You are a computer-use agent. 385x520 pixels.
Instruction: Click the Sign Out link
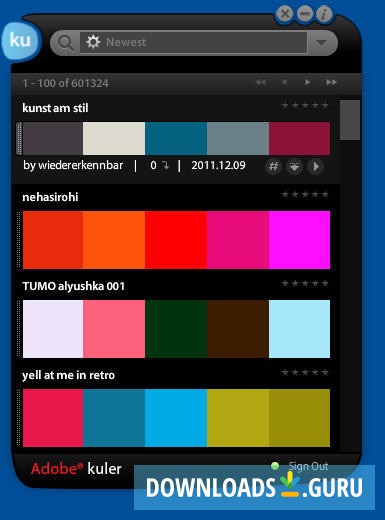308,466
